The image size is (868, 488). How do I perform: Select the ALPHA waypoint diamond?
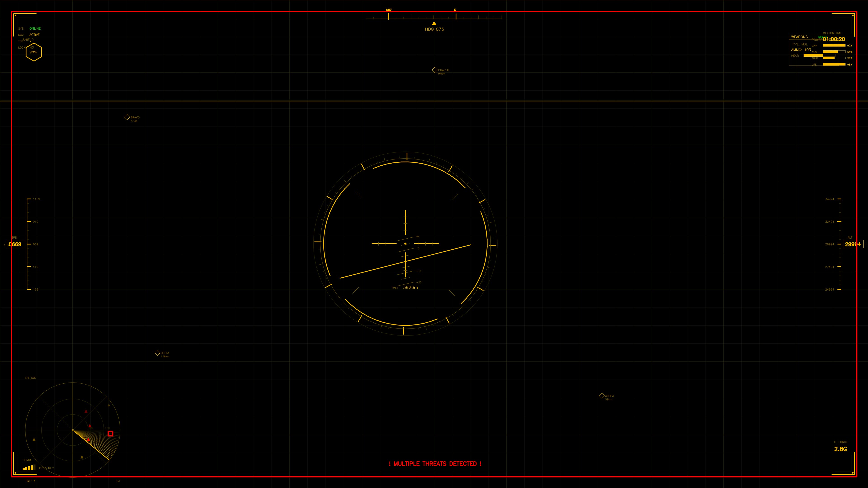click(601, 396)
